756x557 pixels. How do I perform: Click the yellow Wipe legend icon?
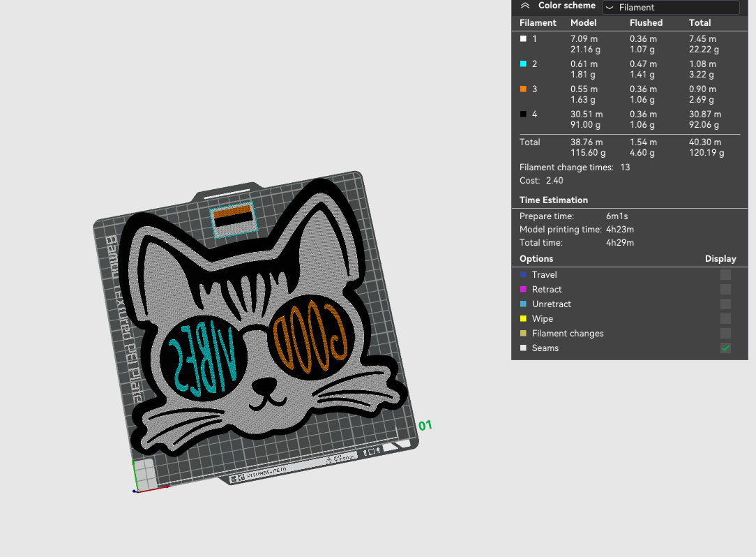pyautogui.click(x=524, y=318)
